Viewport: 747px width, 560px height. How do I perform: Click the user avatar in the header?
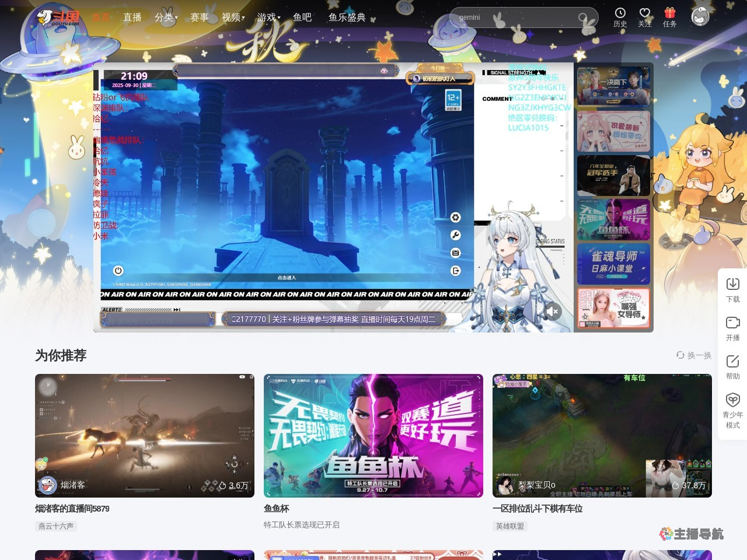coord(700,17)
